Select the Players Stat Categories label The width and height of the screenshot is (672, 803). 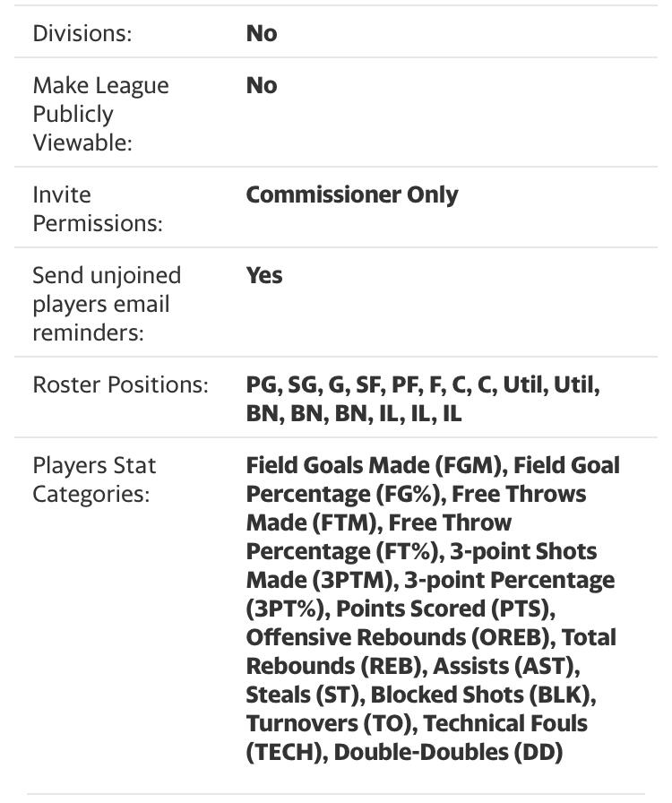(94, 479)
